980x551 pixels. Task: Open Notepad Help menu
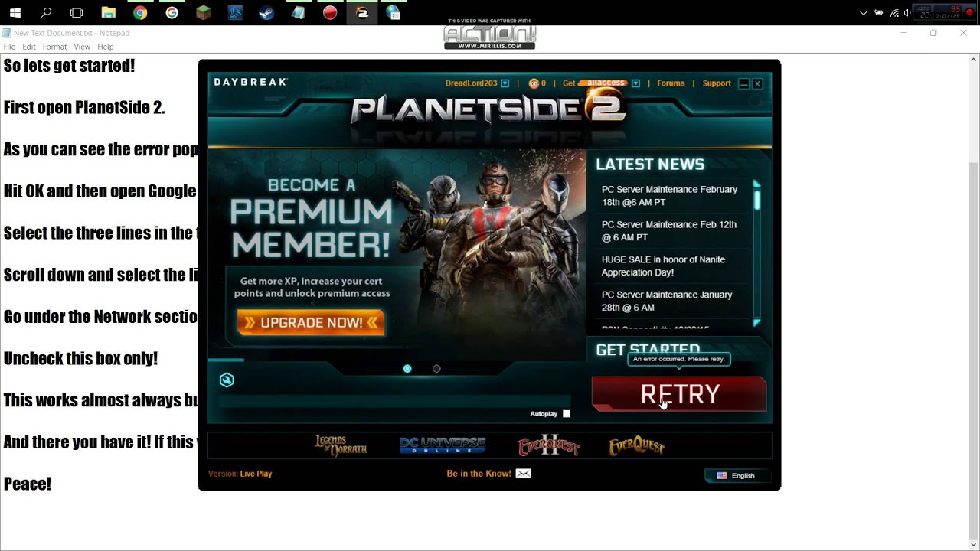[106, 47]
